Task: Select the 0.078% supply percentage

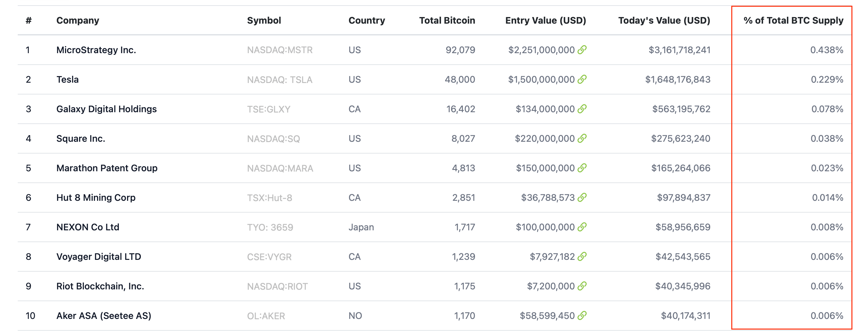Action: [x=827, y=110]
